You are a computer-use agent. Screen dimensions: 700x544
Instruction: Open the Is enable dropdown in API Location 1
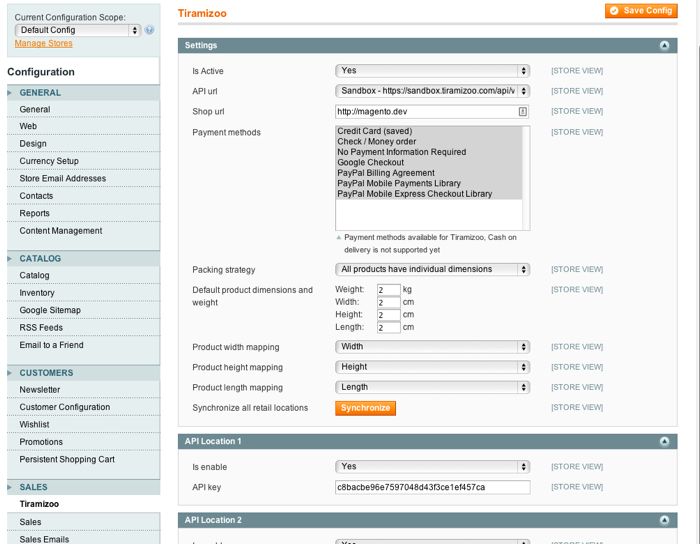click(432, 466)
